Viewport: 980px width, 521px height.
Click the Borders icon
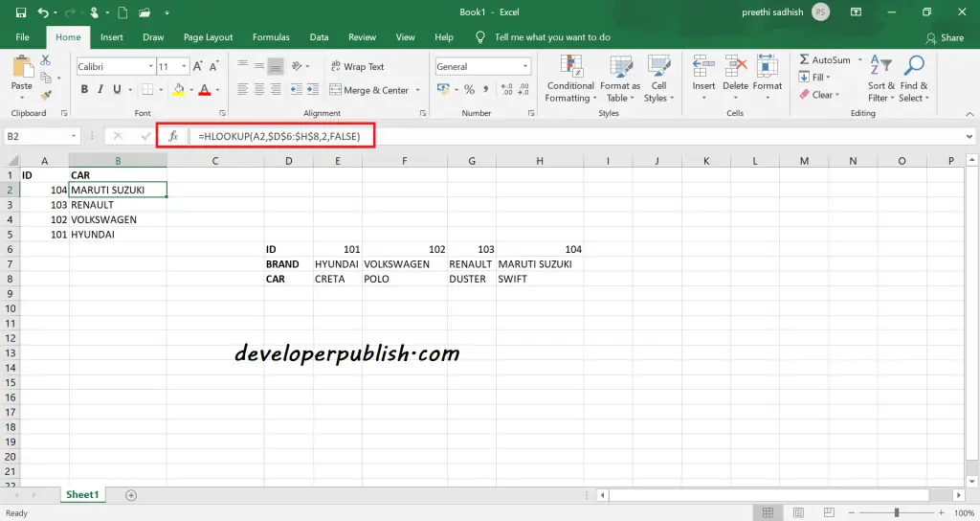(x=146, y=89)
